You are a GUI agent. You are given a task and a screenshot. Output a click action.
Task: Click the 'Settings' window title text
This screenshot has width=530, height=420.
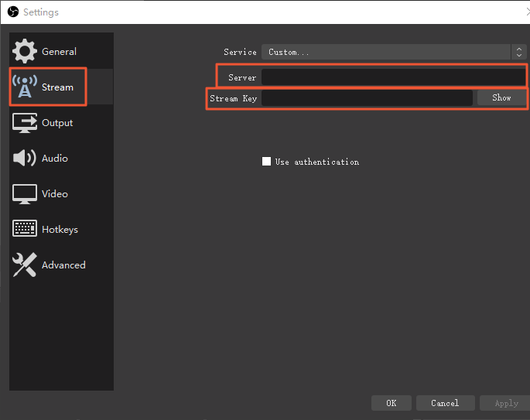(41, 12)
